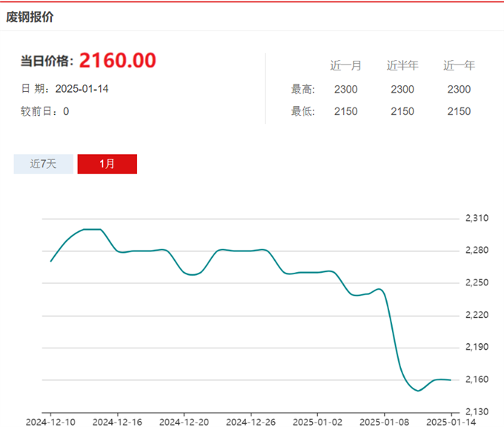The width and height of the screenshot is (504, 427).
Task: Click the 2,190 y-axis label
Action: coord(477,347)
